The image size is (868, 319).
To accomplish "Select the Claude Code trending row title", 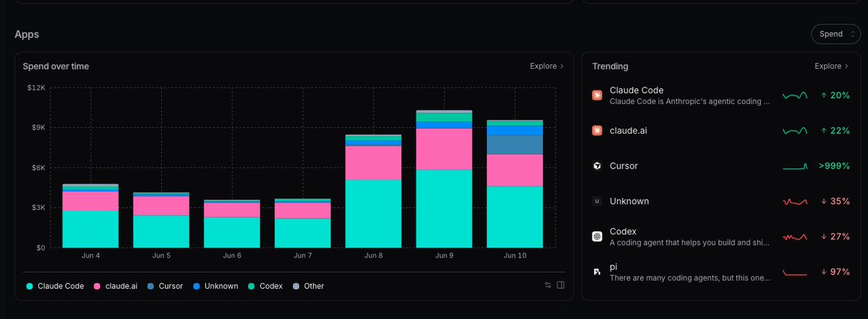I will coord(637,90).
